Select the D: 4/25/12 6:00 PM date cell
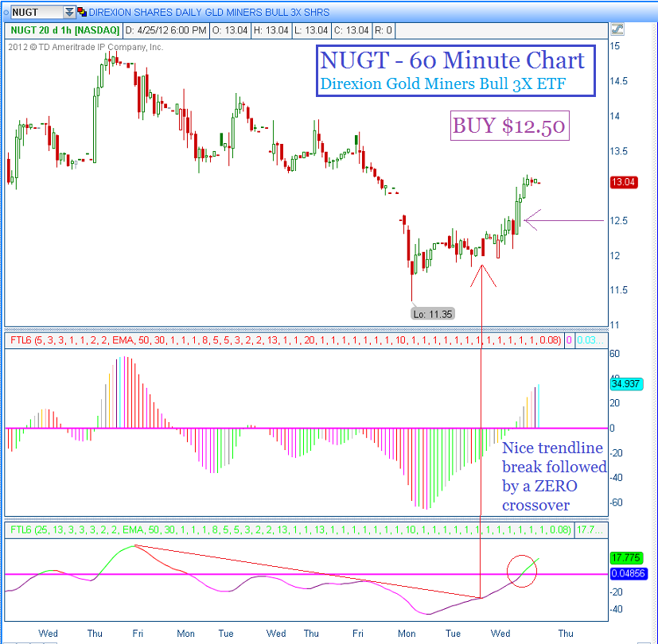658x644 pixels. pos(166,30)
